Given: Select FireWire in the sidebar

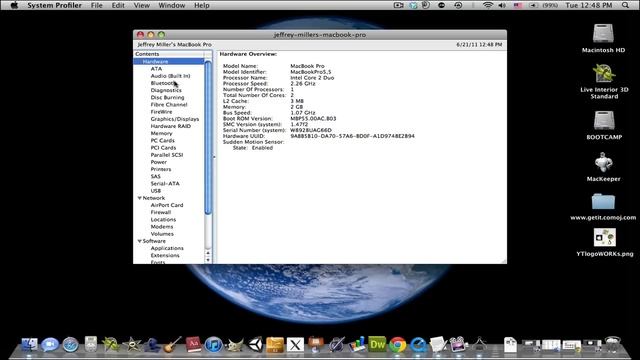Looking at the screenshot, I should (x=161, y=112).
